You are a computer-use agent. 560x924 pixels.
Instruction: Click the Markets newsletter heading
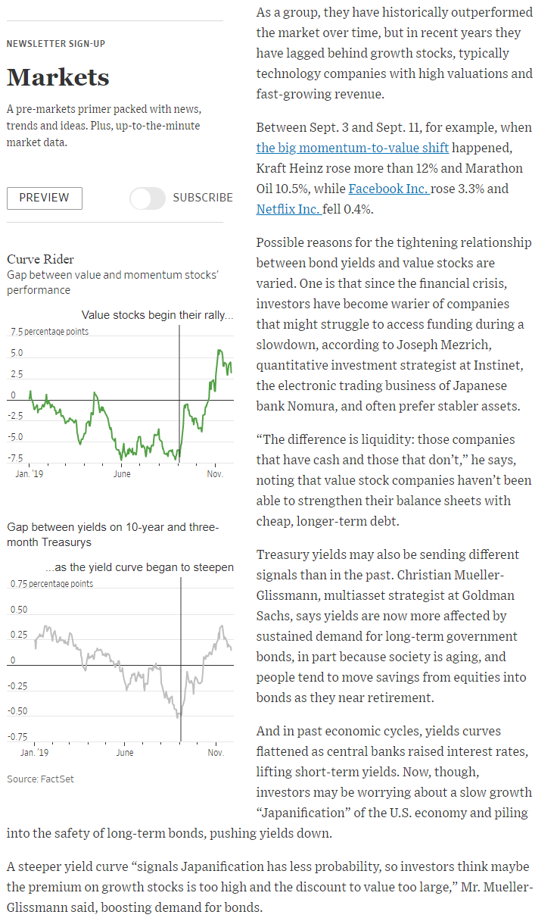[58, 77]
